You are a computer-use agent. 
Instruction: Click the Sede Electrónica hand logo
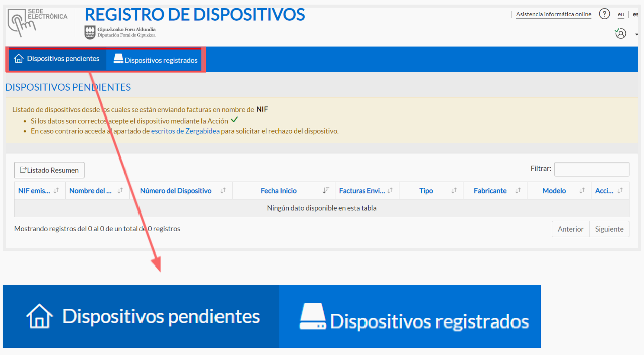[22, 23]
